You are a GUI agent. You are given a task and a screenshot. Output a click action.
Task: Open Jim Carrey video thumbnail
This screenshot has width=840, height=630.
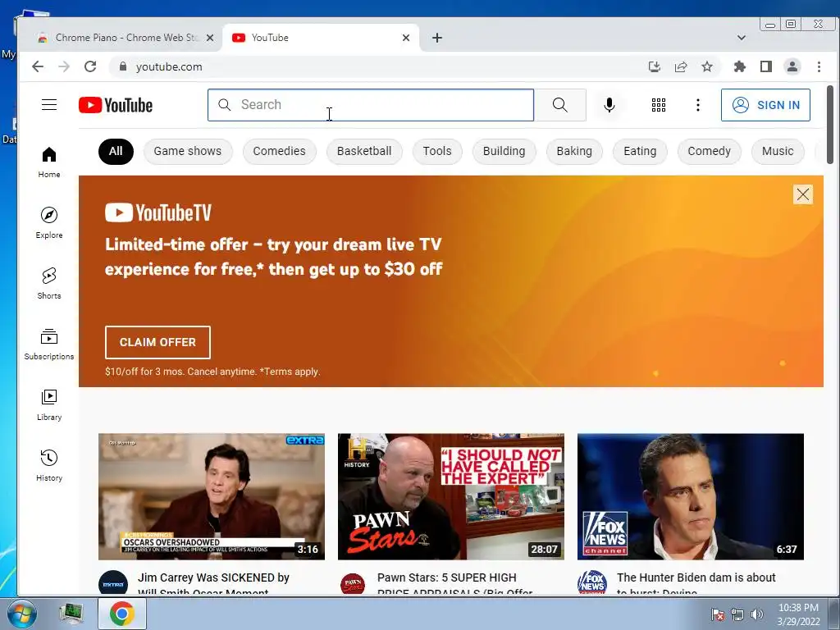[212, 496]
